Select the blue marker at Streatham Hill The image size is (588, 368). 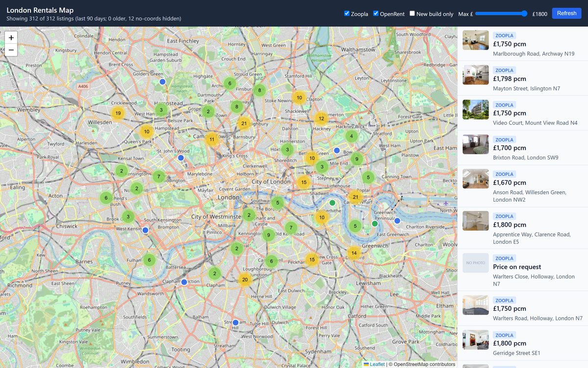235,322
